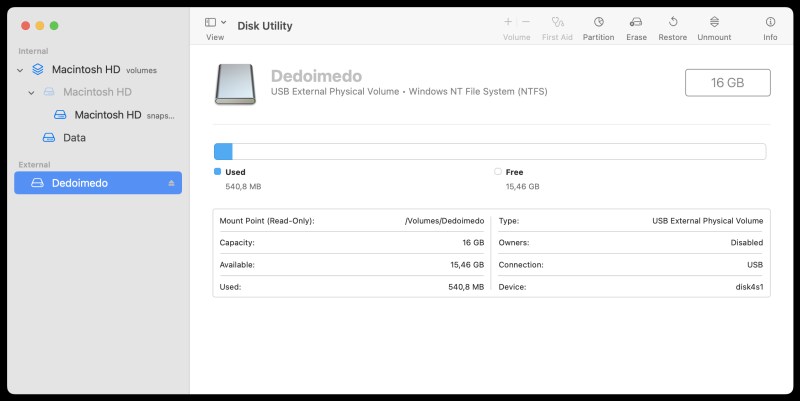Close the Disk Utility window

pyautogui.click(x=26, y=26)
